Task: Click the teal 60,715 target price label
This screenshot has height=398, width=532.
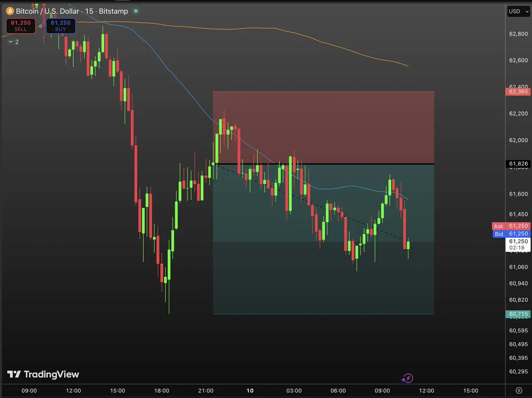Action: pos(518,314)
